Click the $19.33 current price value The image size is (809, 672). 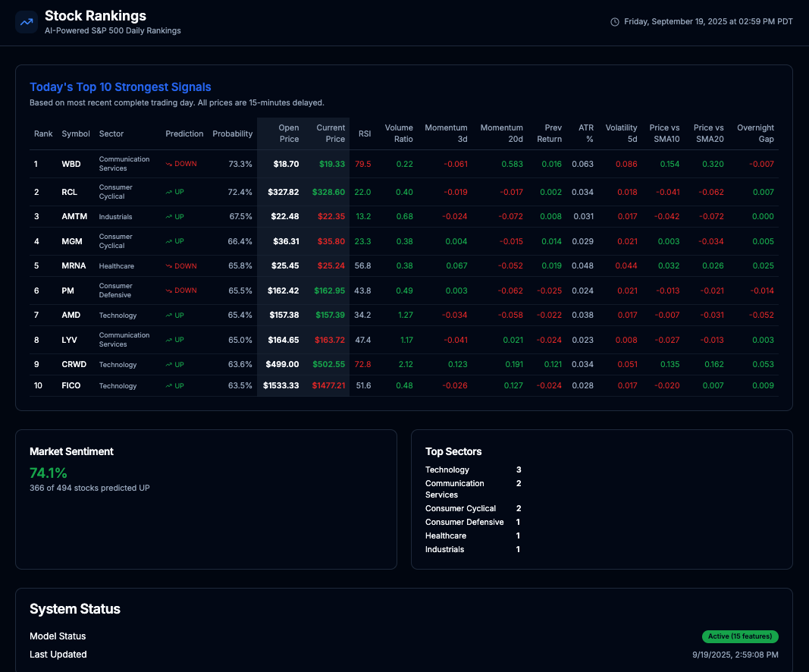click(x=332, y=164)
